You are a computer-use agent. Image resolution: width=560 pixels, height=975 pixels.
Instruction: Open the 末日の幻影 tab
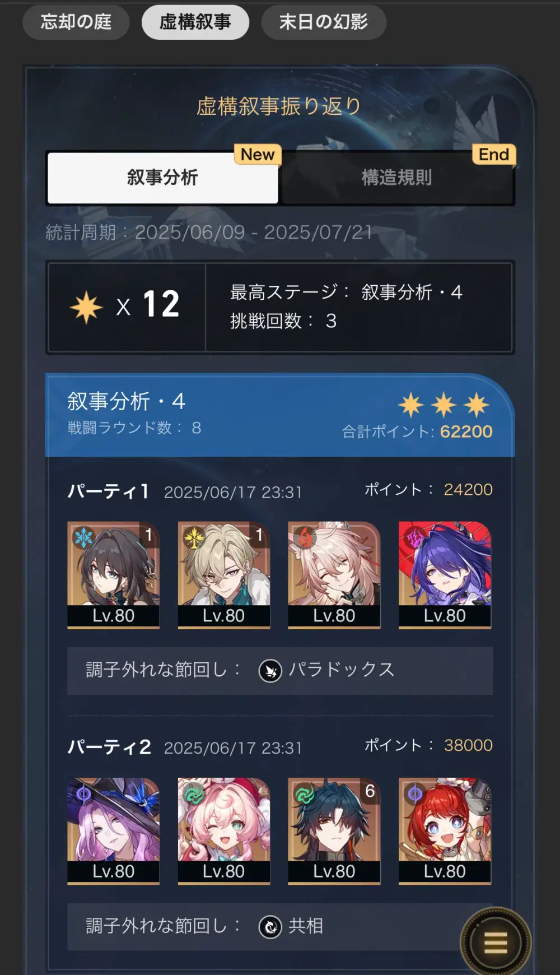pyautogui.click(x=324, y=22)
